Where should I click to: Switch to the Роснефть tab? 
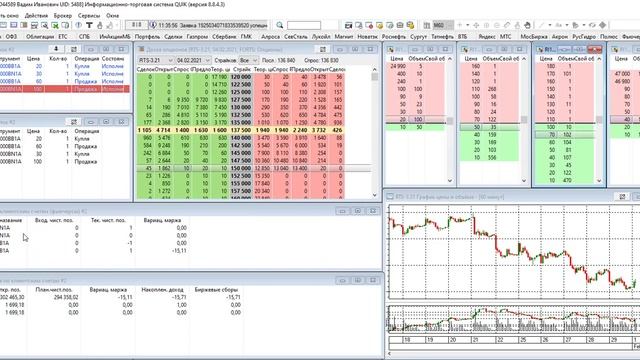click(x=393, y=36)
